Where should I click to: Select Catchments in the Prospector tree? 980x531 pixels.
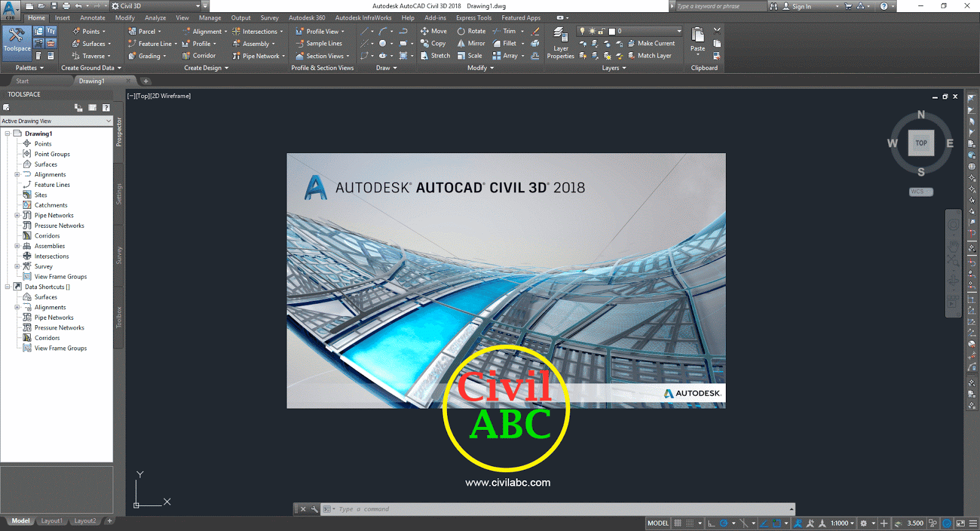[x=51, y=205]
